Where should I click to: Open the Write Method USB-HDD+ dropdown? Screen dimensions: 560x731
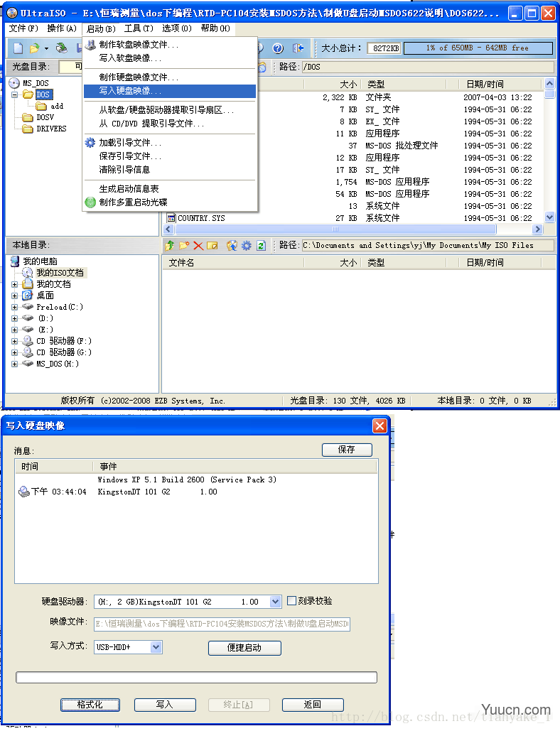click(x=156, y=647)
